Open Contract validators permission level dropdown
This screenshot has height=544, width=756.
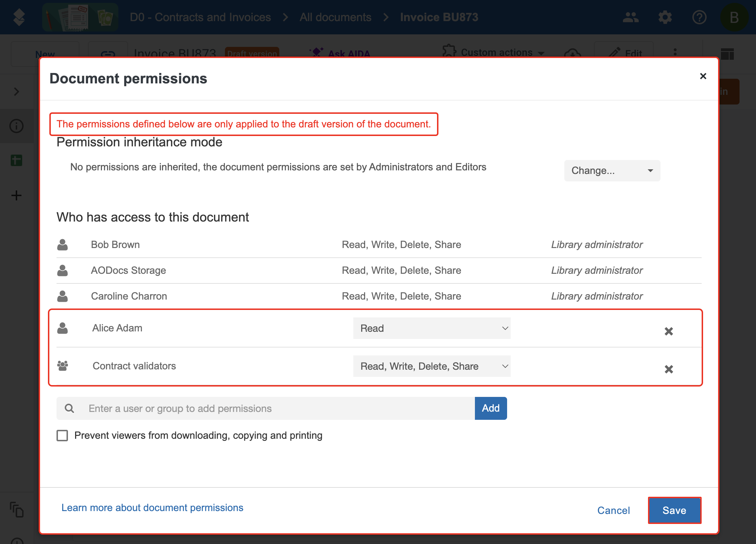pos(431,366)
